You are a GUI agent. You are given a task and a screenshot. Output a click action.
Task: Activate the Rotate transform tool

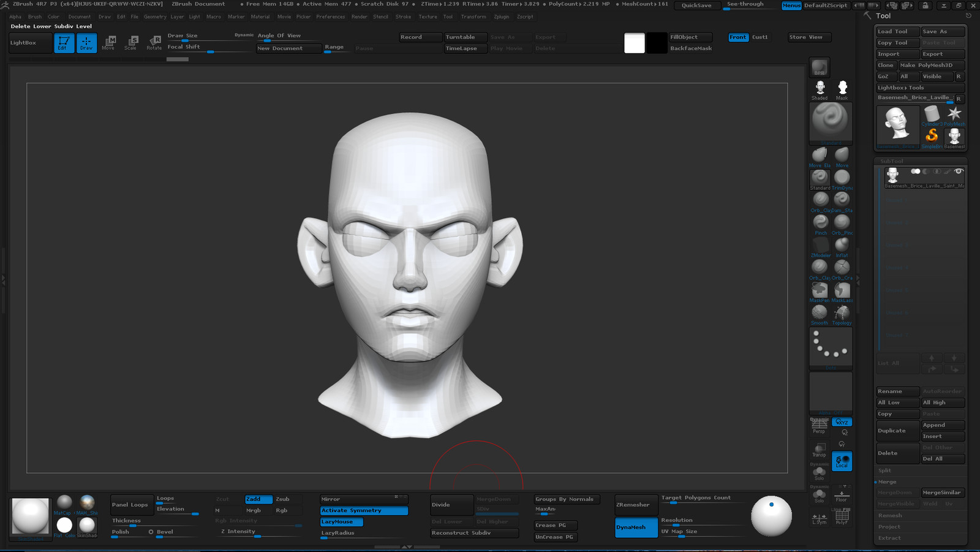154,43
